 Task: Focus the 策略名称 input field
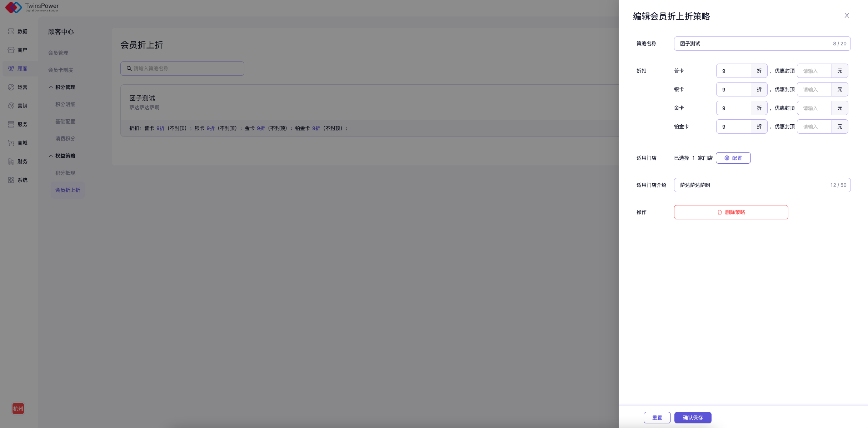tap(754, 44)
